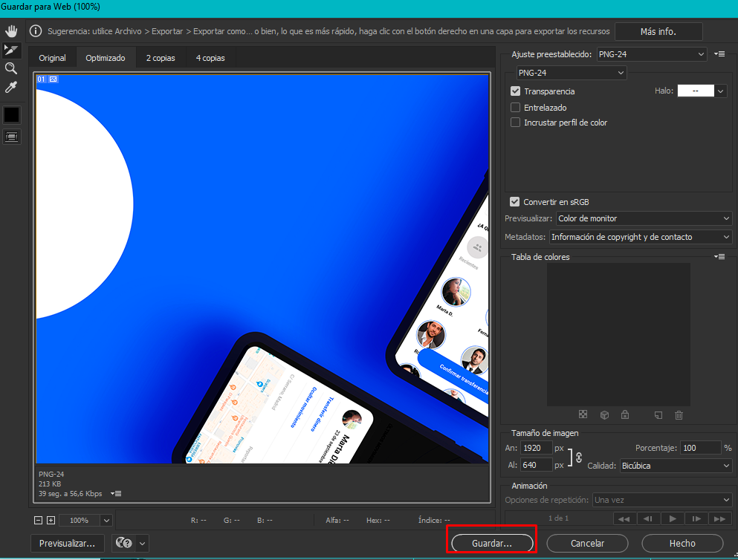
Task: Click the constrain proportions link icon
Action: point(579,458)
